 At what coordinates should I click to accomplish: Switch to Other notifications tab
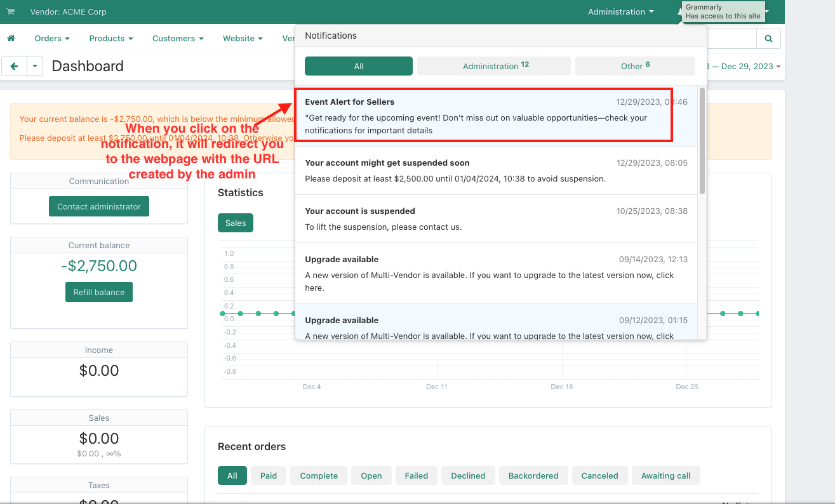click(635, 66)
